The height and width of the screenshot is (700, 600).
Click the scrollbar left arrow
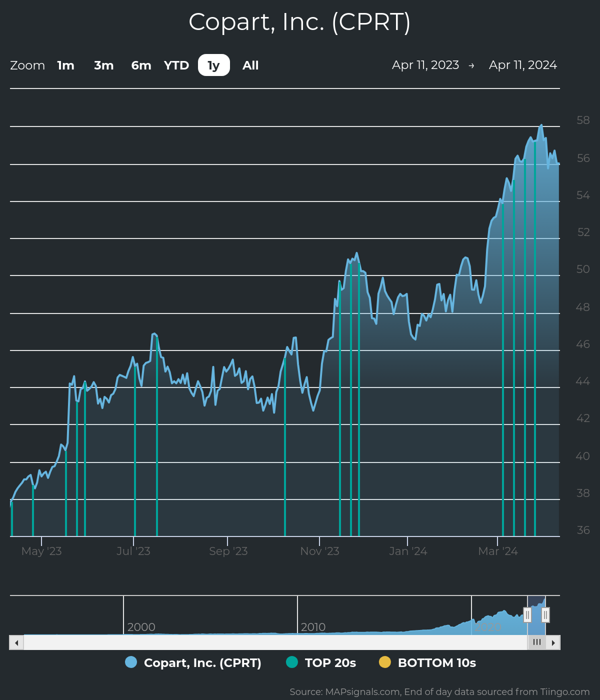(16, 642)
